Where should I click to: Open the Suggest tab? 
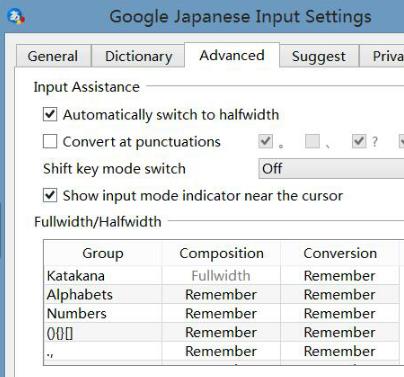[319, 56]
